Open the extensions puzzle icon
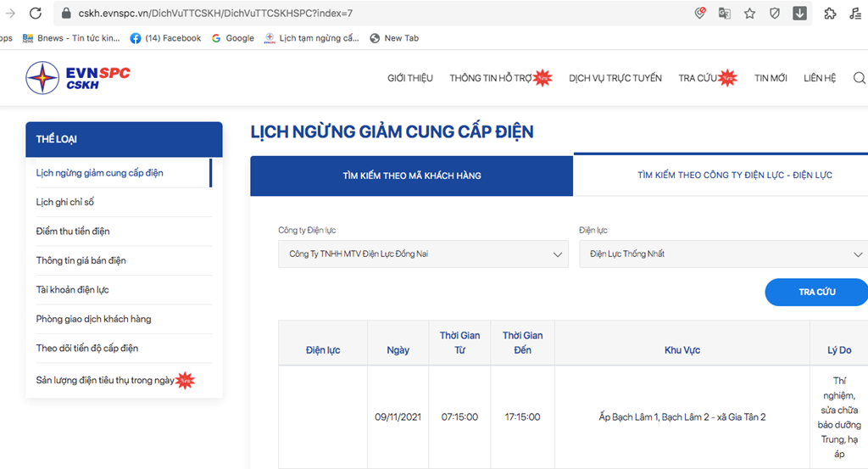 click(830, 14)
